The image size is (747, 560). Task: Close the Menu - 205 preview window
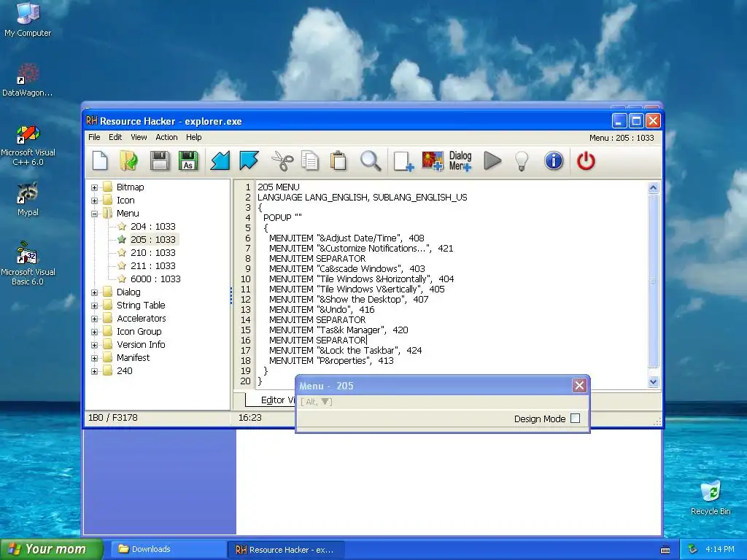pos(579,385)
